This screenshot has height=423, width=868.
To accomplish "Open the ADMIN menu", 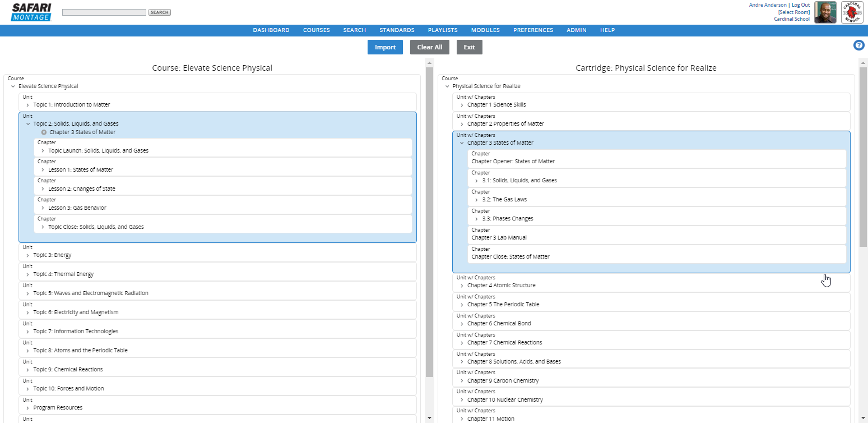I will [x=577, y=30].
